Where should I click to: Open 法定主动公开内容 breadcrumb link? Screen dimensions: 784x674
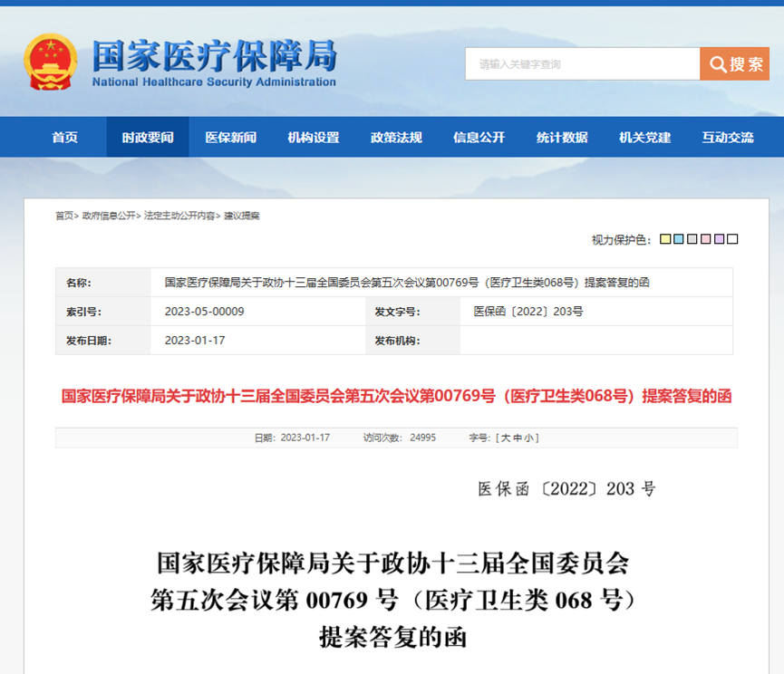point(179,216)
